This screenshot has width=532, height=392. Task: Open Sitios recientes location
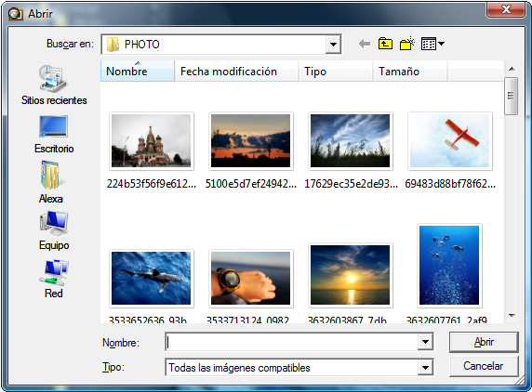pyautogui.click(x=54, y=85)
